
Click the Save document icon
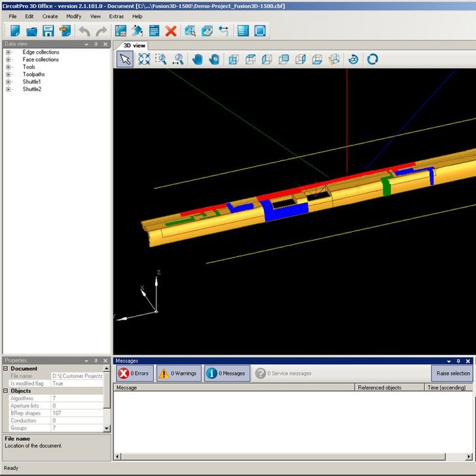pos(48,31)
